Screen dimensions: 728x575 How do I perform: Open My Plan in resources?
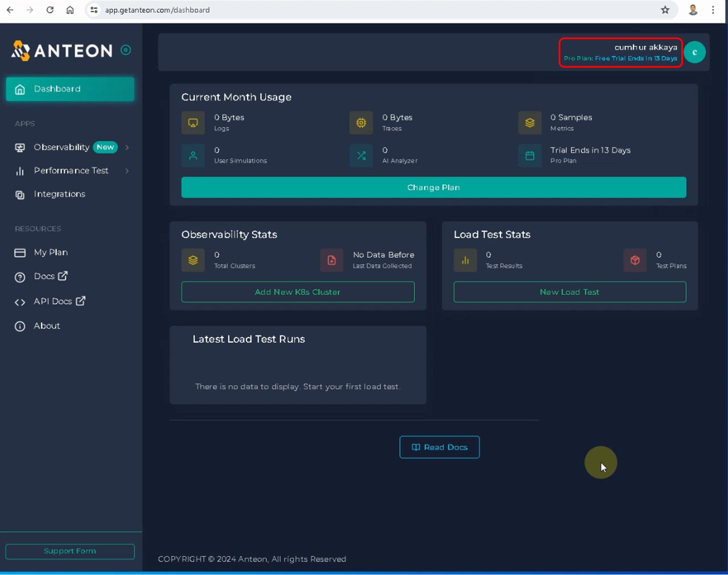(x=51, y=252)
